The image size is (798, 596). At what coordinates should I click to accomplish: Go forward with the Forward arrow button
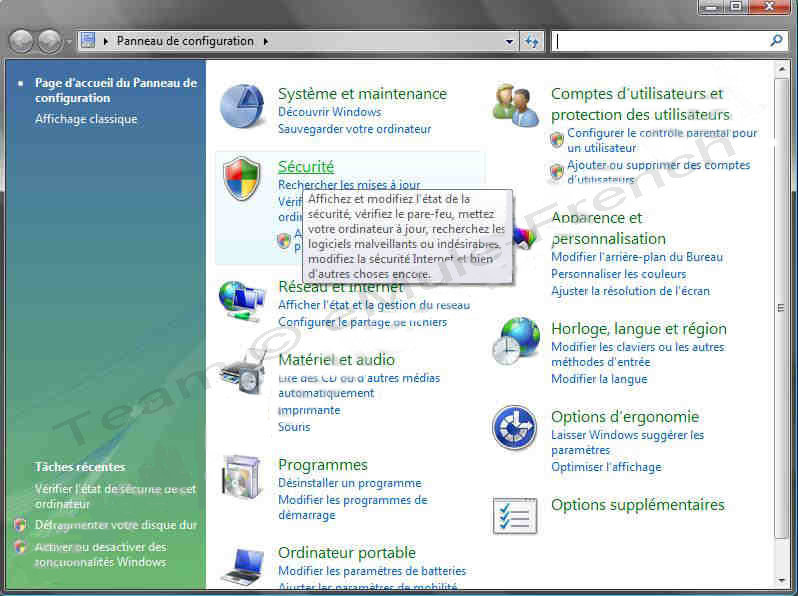(x=50, y=41)
